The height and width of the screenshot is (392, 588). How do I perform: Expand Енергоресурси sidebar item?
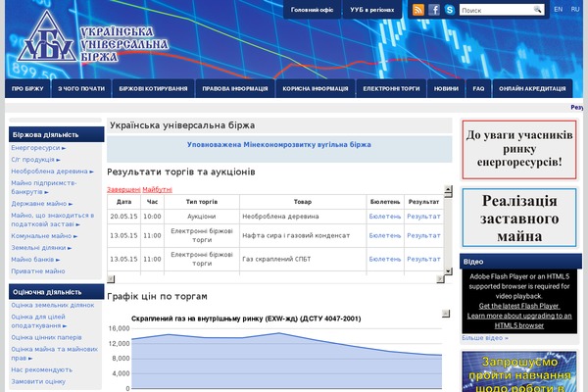click(x=38, y=148)
